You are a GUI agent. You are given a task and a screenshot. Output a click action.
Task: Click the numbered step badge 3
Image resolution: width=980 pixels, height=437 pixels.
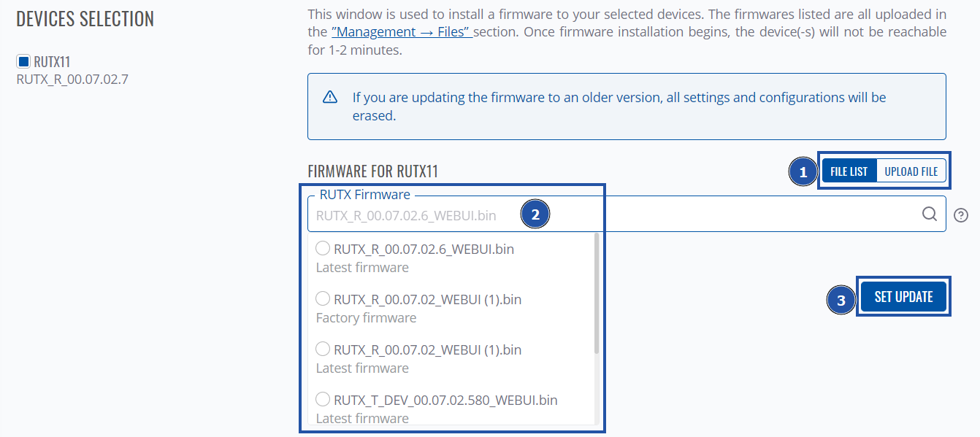point(841,300)
